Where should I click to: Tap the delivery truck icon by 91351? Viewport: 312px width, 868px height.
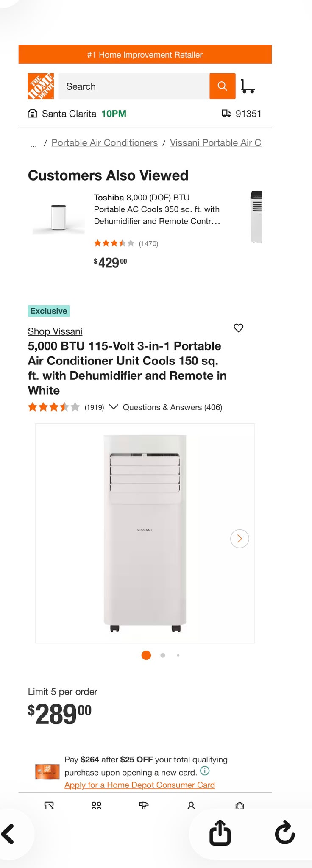(226, 114)
